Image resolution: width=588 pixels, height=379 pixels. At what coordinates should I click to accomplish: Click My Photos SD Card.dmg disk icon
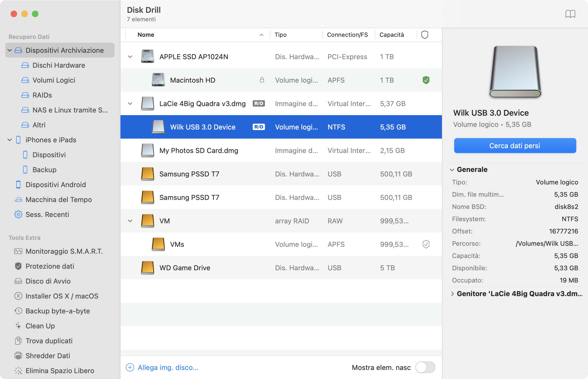pos(147,150)
